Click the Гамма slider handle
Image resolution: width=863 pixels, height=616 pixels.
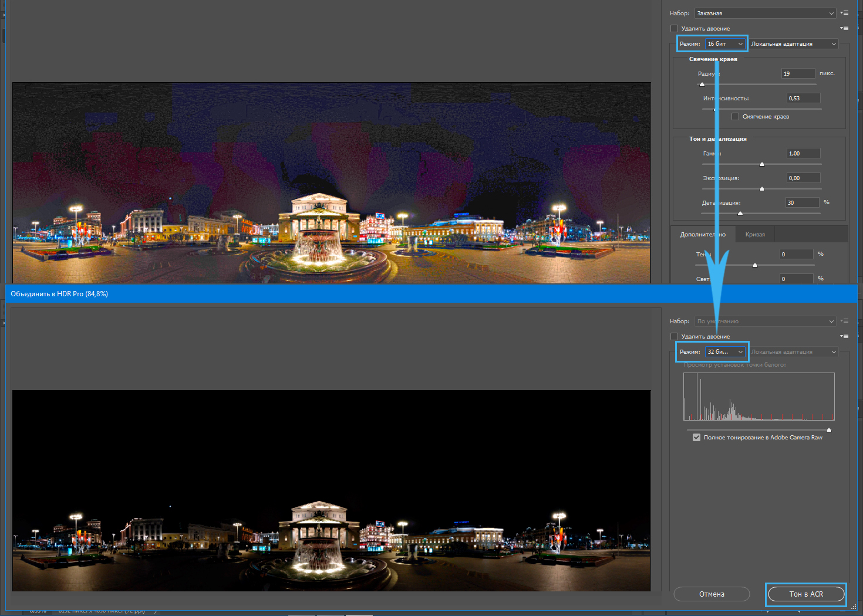click(x=762, y=164)
